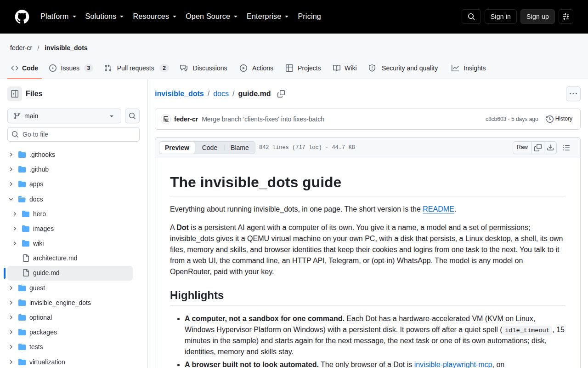This screenshot has height=368, width=588.
Task: Expand the virtualization folder chevron
Action: (11, 362)
